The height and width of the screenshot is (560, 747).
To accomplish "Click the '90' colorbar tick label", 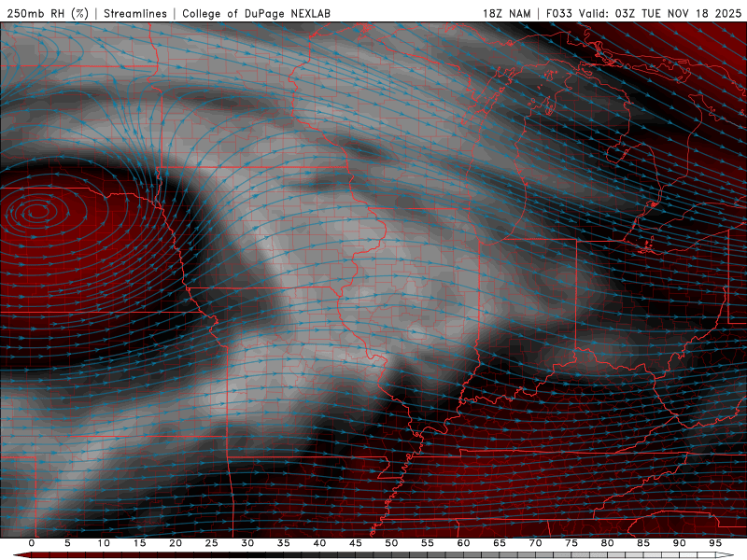I will click(680, 543).
